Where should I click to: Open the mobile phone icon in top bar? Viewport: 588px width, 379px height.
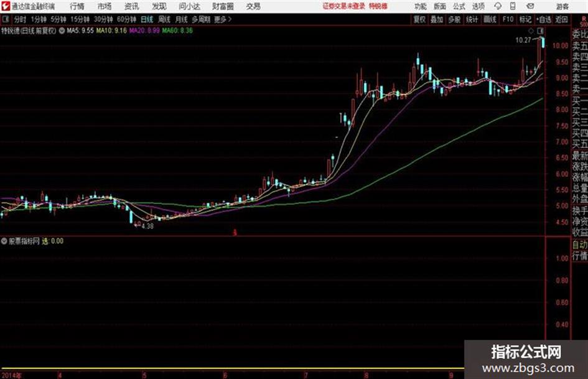point(513,6)
